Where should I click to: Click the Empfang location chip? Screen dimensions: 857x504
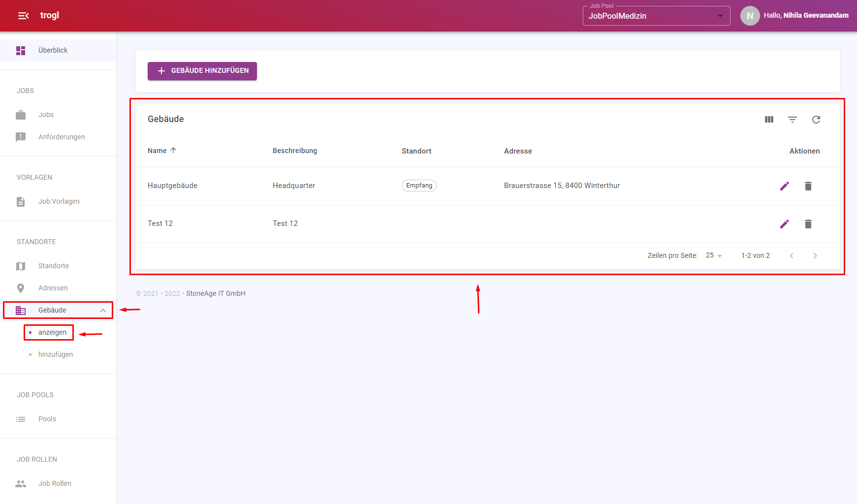(419, 186)
